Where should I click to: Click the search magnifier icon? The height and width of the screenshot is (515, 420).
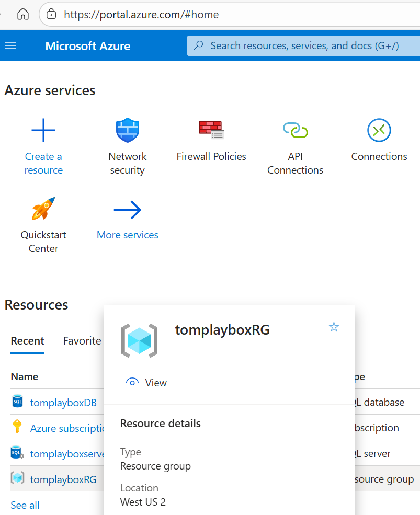(198, 45)
